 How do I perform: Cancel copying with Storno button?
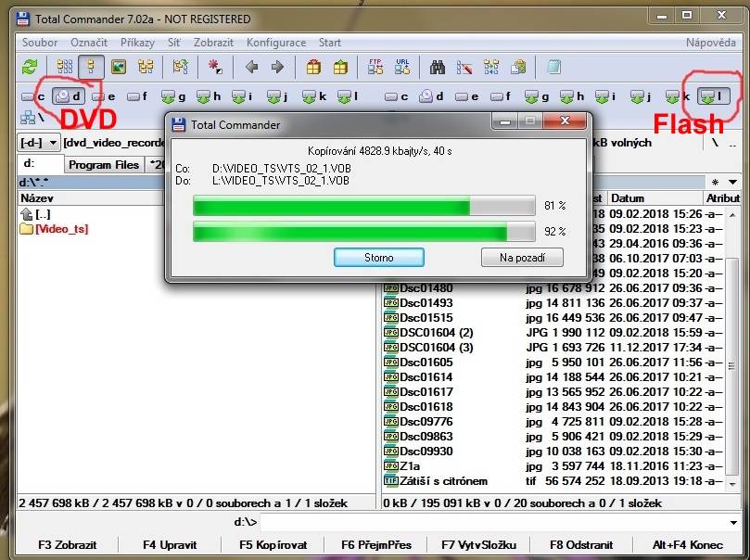point(379,258)
